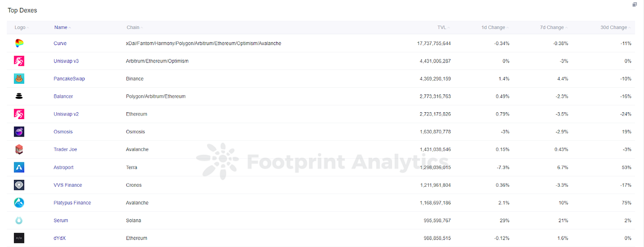Click Uniswap v2's -24% 30d change
Viewport: 644px width, 247px height.
pyautogui.click(x=625, y=114)
